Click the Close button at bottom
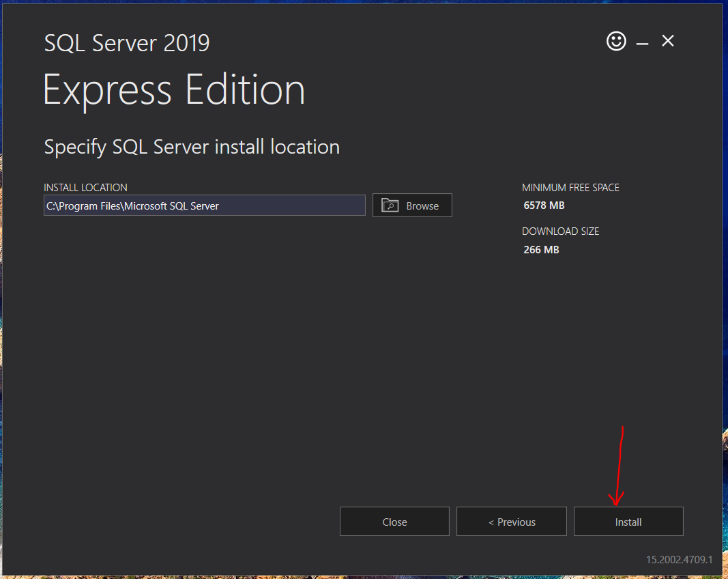Screen dimensions: 728x579 click(x=394, y=522)
